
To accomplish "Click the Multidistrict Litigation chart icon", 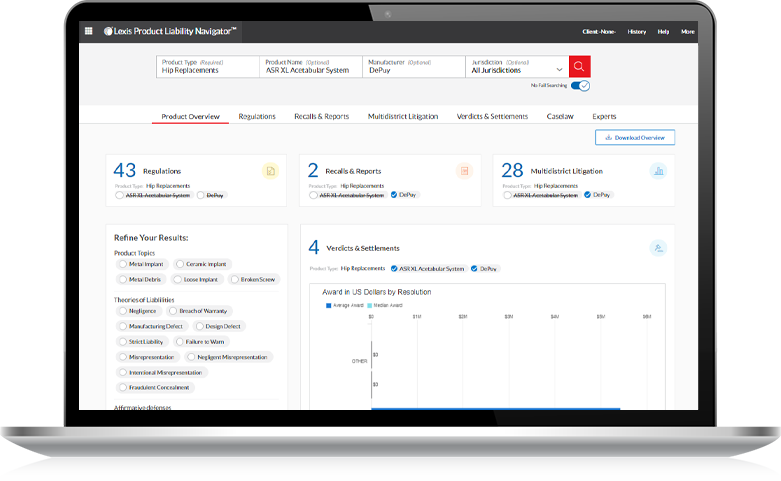I will [658, 171].
